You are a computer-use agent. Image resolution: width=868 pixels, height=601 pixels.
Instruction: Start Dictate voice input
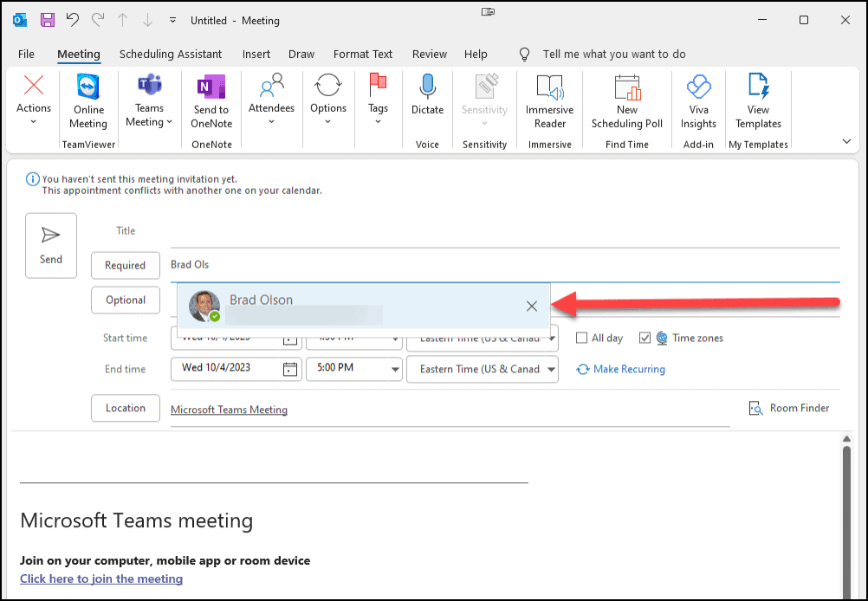click(427, 95)
